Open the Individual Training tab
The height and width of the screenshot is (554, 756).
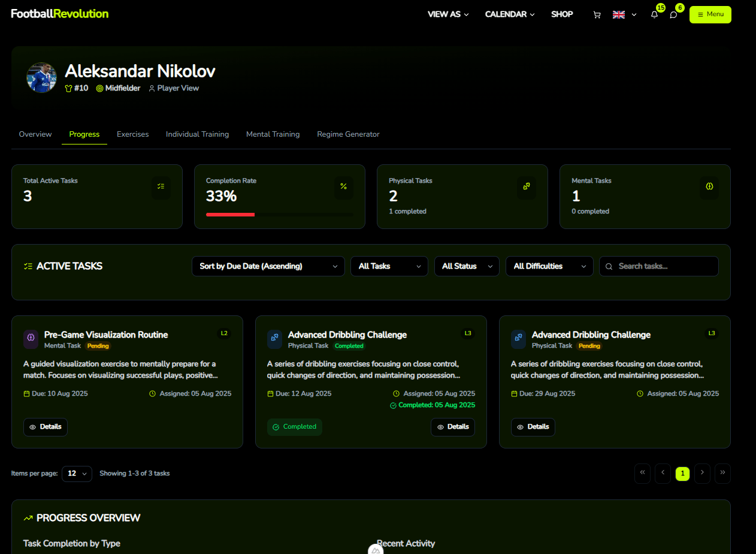(x=198, y=134)
